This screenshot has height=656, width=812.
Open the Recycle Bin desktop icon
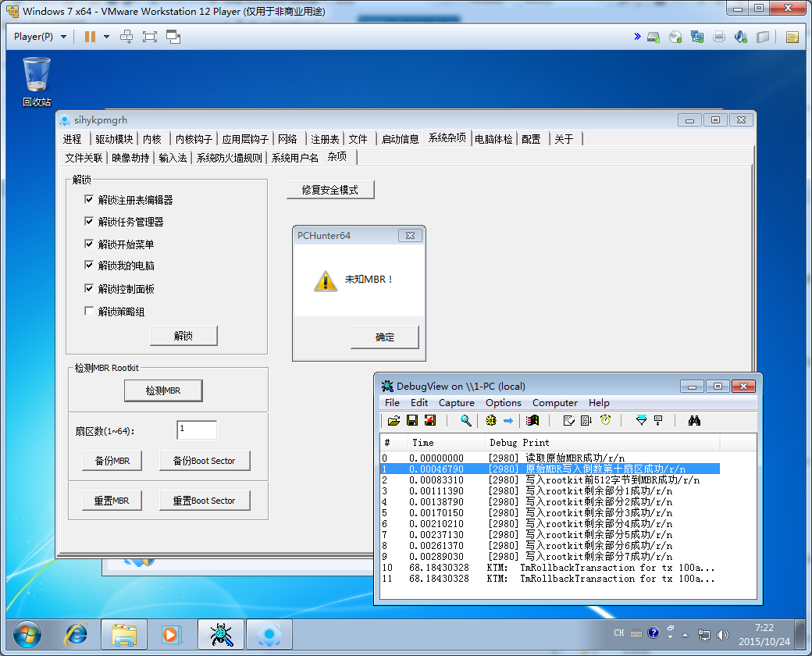click(37, 82)
